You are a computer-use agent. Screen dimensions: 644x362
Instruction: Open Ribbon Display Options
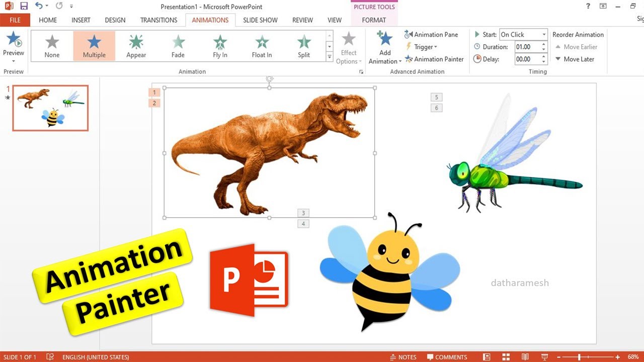pos(603,7)
